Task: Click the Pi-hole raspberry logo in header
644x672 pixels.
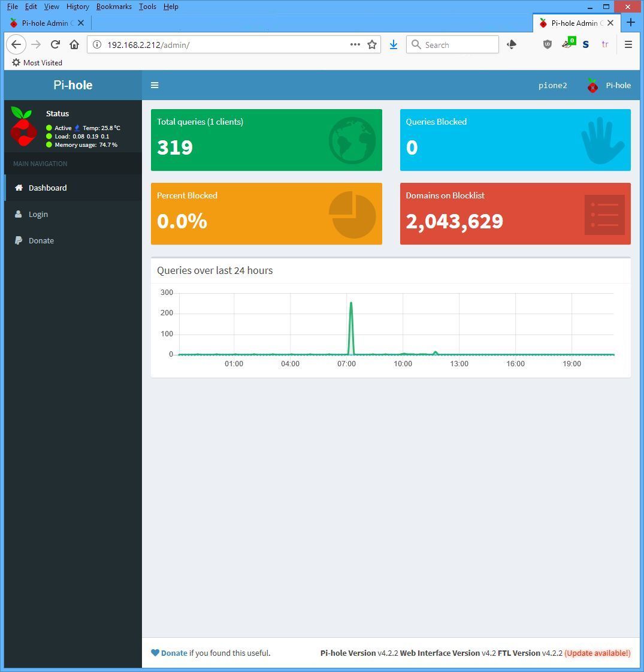Action: 592,85
